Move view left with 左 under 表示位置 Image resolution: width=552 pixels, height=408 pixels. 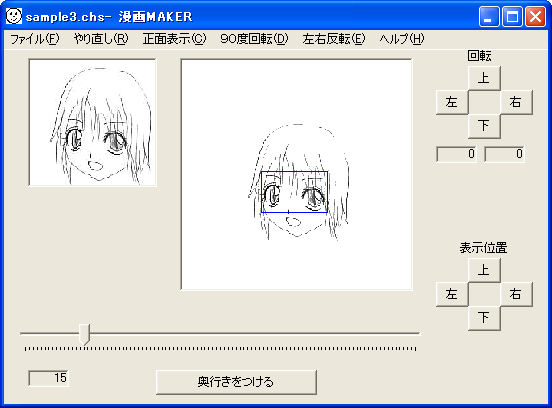pos(452,294)
